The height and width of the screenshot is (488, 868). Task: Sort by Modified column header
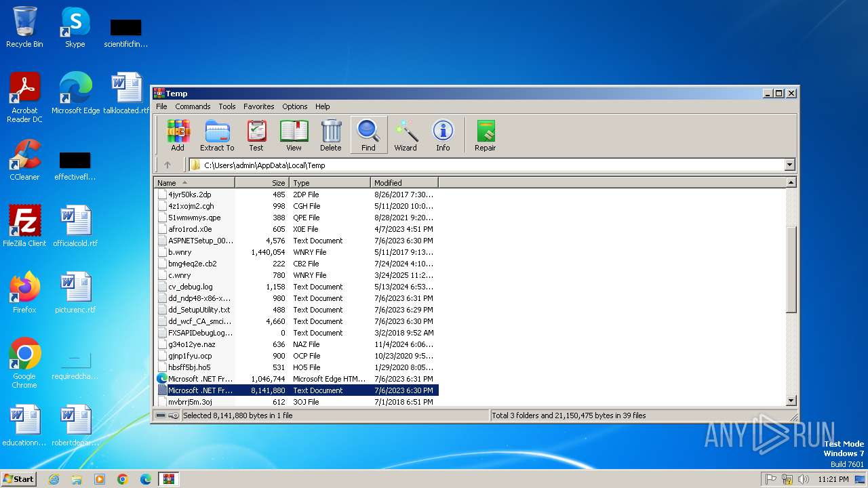coord(405,183)
